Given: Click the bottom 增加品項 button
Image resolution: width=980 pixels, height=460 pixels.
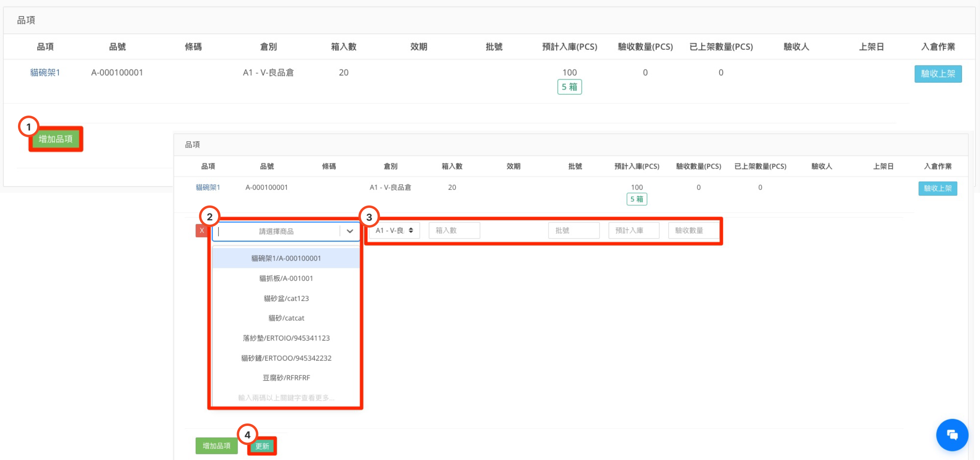Looking at the screenshot, I should click(x=216, y=446).
